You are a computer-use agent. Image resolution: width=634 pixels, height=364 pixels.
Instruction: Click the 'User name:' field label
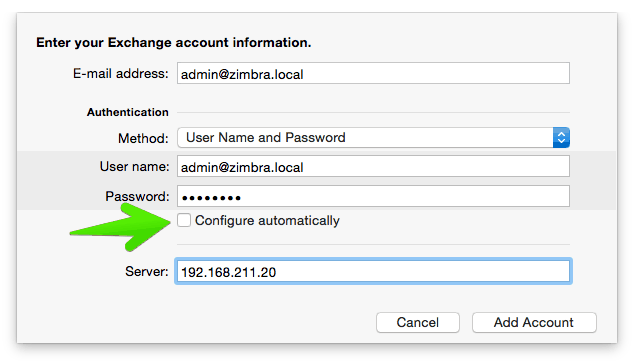coord(134,167)
